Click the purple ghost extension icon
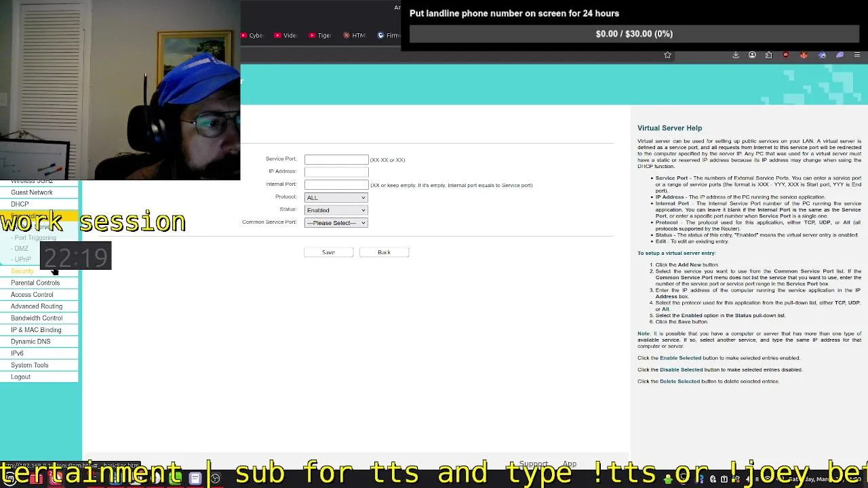Viewport: 868px width, 488px height. [840, 55]
